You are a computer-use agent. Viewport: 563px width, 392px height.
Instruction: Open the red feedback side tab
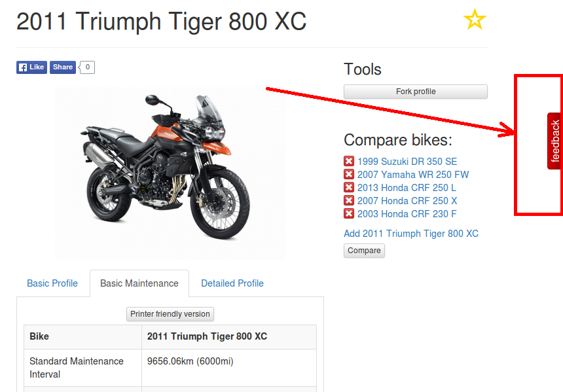[554, 141]
